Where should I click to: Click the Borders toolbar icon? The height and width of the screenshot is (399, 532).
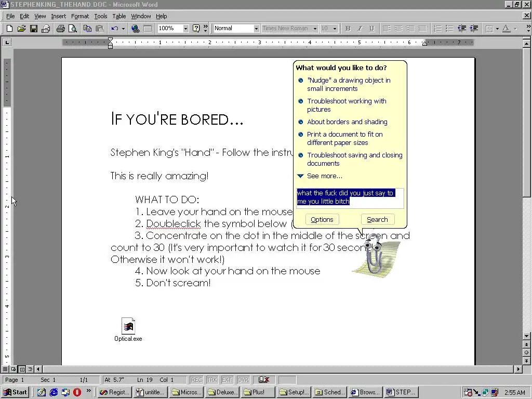point(489,29)
